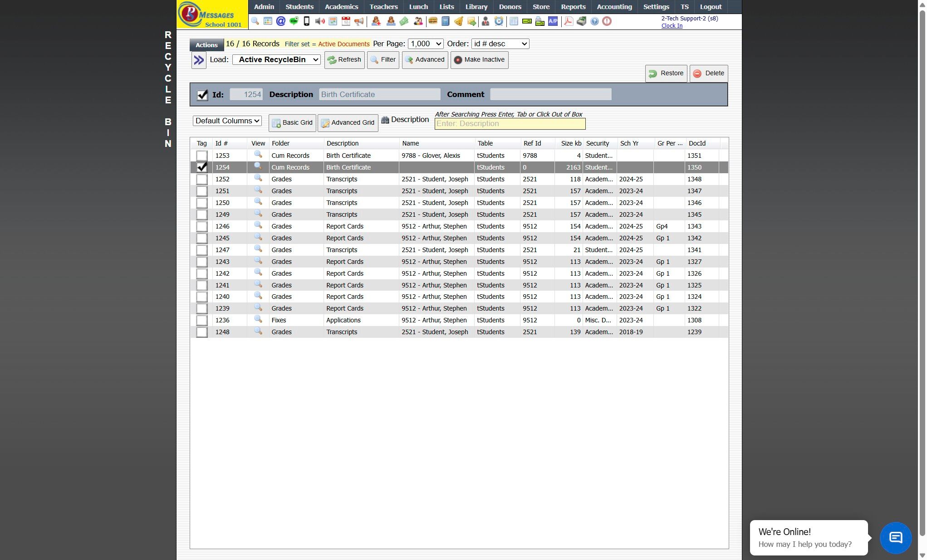The height and width of the screenshot is (560, 927).
Task: Expand the Order id # desc dropdown
Action: (500, 44)
